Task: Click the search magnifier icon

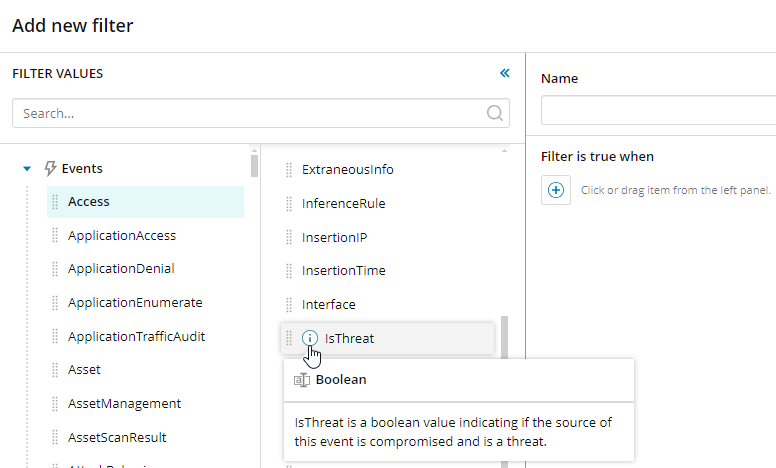Action: [494, 113]
